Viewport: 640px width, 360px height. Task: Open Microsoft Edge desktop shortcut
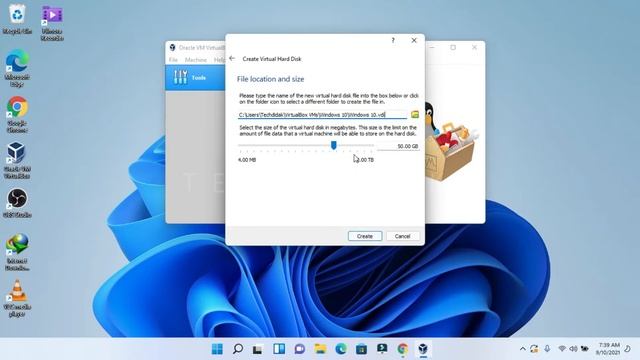point(17,68)
